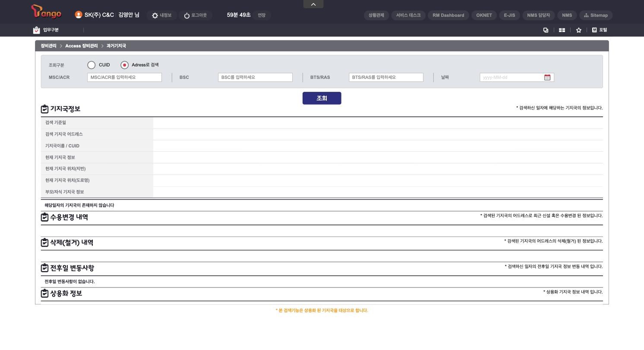Click the 전후일 변동사항이 없습니다 message

pyautogui.click(x=69, y=281)
